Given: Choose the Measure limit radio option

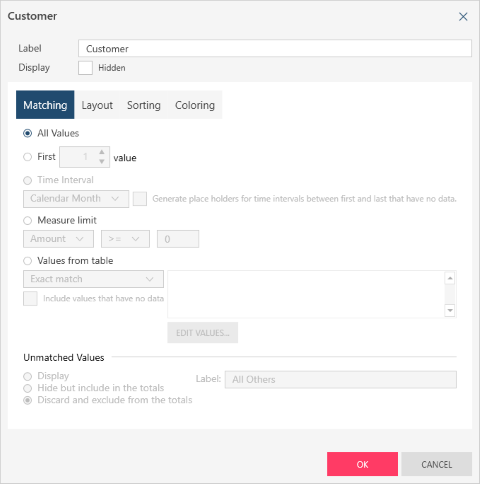Looking at the screenshot, I should point(27,220).
